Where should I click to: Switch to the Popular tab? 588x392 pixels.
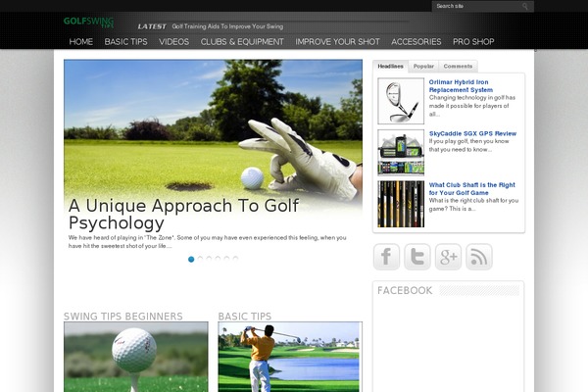pos(423,66)
